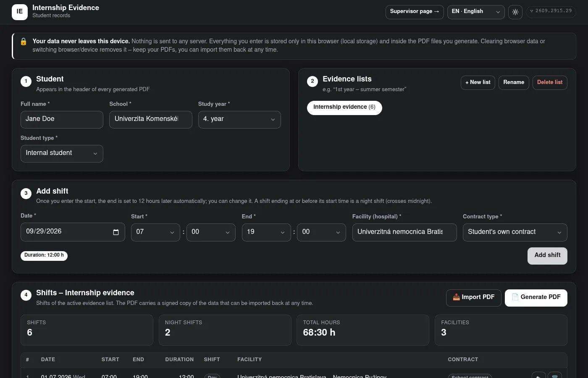Open the Start hour dropdown showing 07
588x378 pixels.
[x=155, y=232]
